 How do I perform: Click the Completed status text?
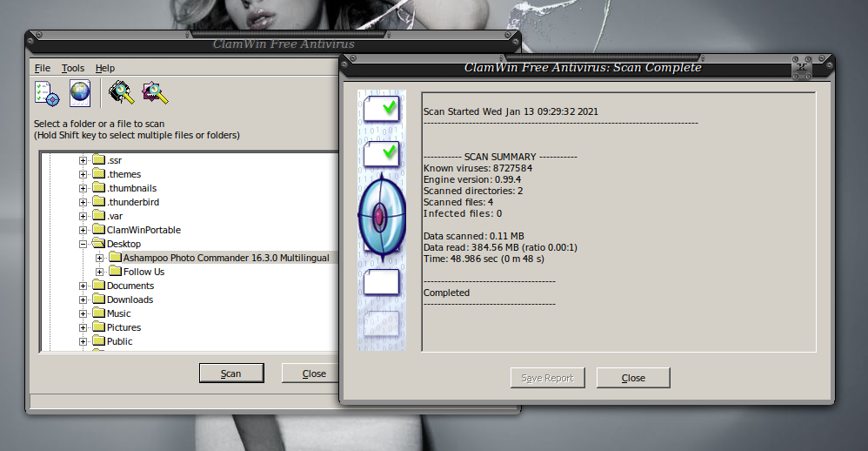tap(446, 293)
